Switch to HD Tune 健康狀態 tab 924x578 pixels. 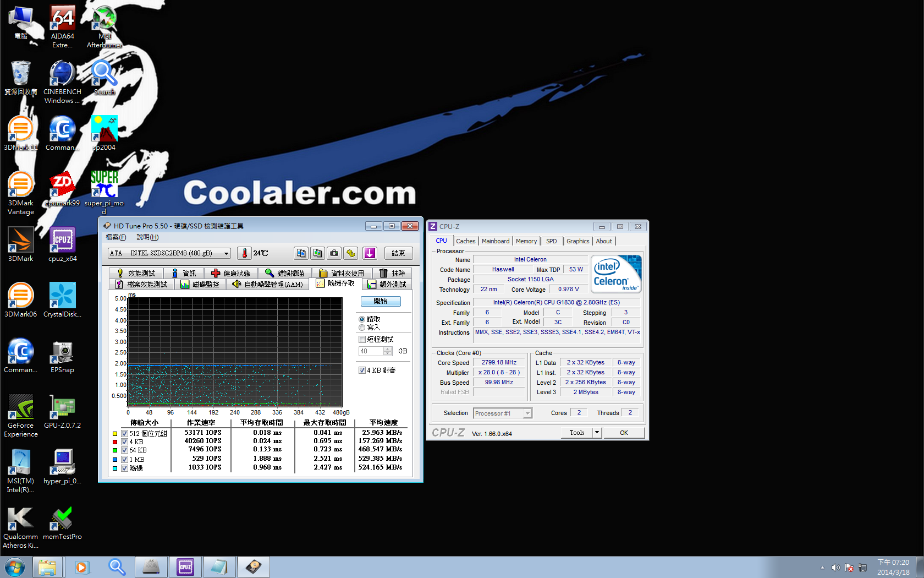coord(230,273)
